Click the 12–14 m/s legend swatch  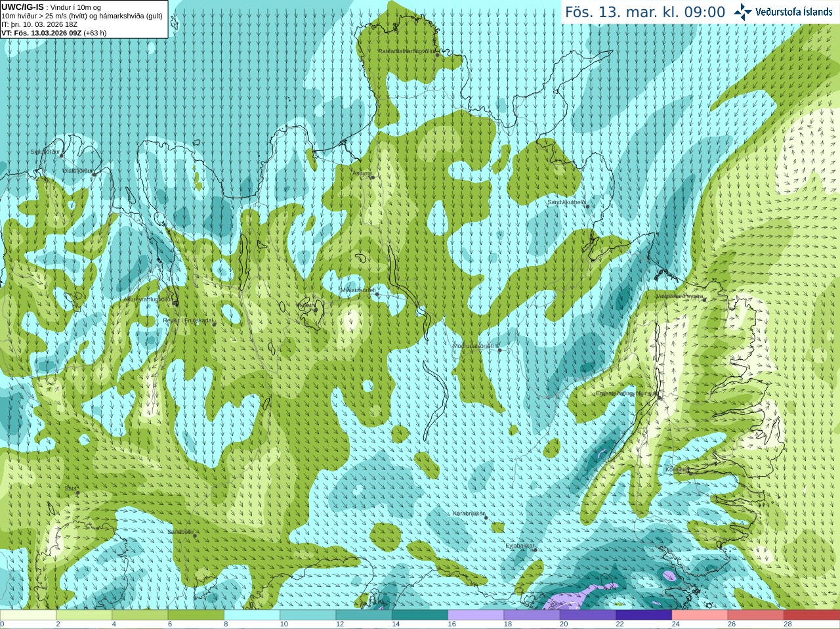tap(364, 615)
